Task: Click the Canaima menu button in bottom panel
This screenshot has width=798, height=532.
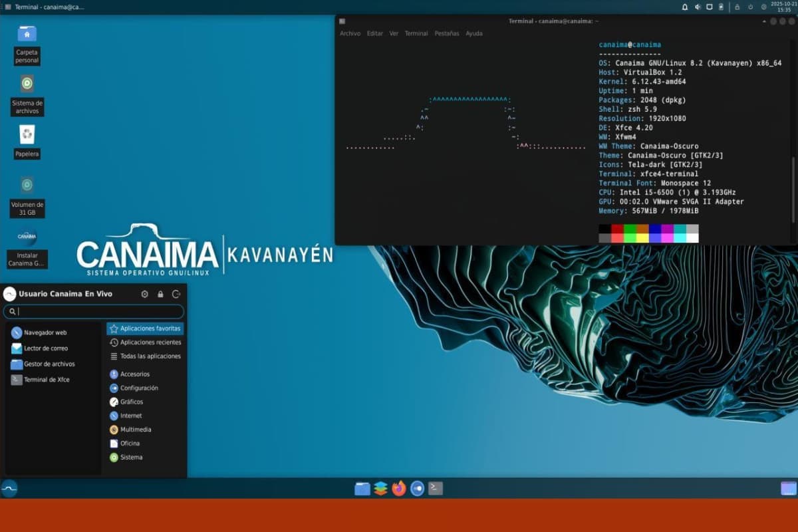Action: [9, 489]
